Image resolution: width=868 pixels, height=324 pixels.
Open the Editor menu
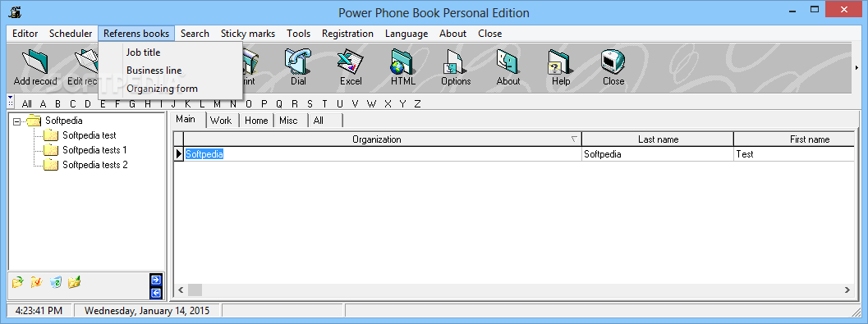pos(25,33)
